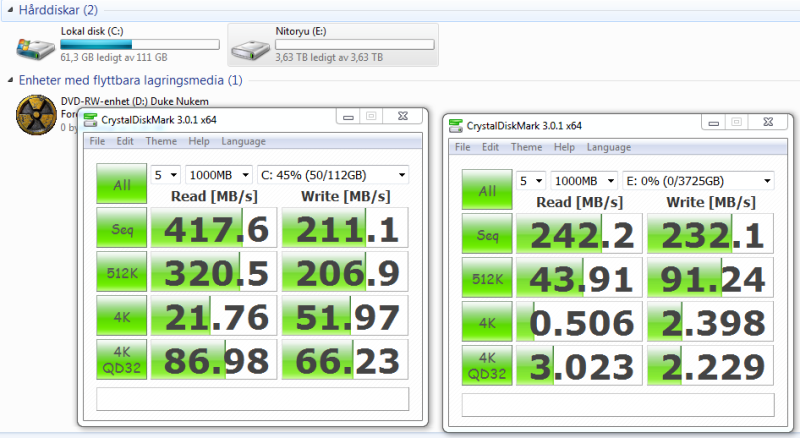Run the 4K test in the left window
This screenshot has width=800, height=438.
[x=121, y=316]
